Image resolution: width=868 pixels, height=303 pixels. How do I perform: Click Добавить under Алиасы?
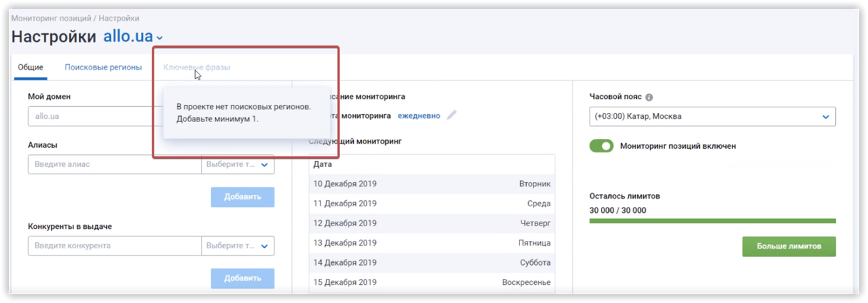(242, 197)
